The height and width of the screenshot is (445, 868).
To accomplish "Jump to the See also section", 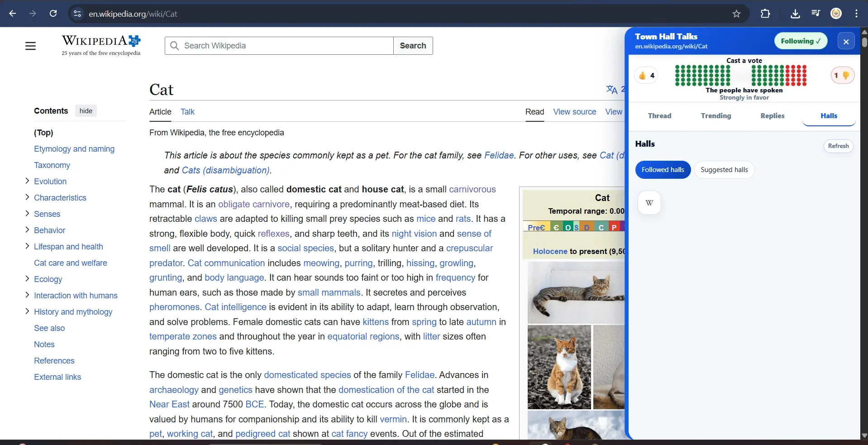I will click(x=49, y=328).
